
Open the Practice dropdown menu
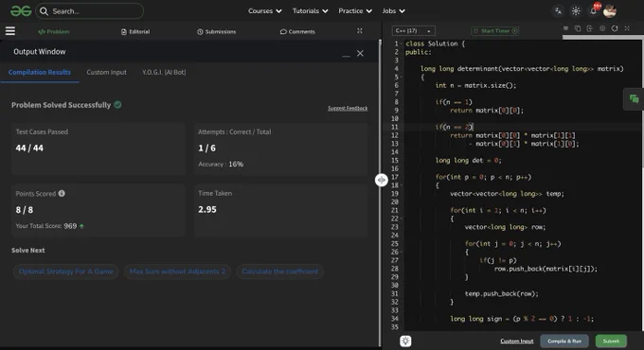(x=355, y=11)
